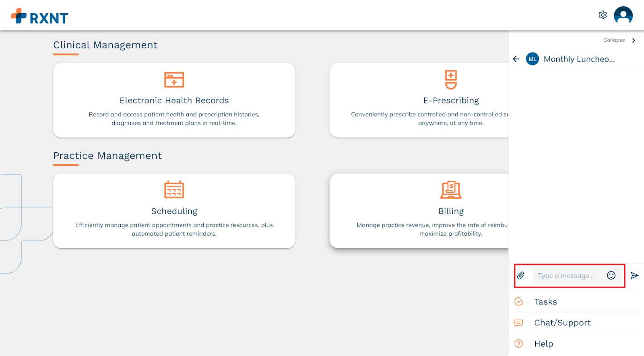Screen dimensions: 644x356
Task: Open the Electronic Health Records title
Action: coord(174,101)
